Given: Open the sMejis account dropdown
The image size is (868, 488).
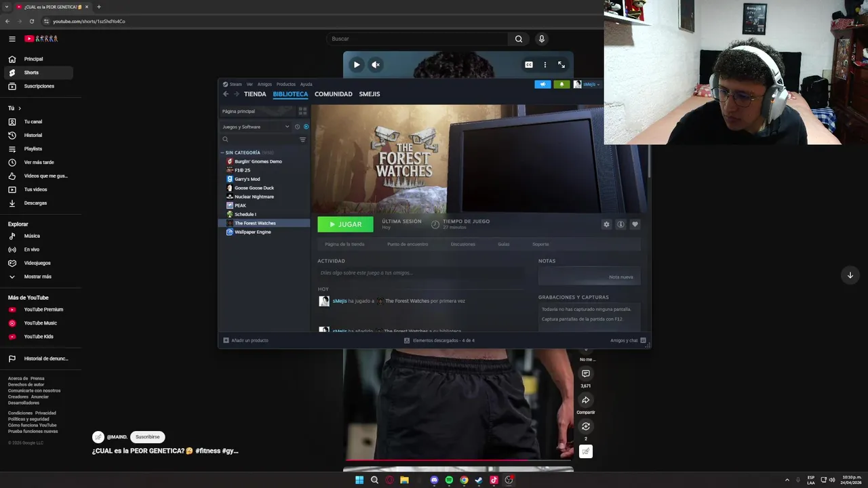Looking at the screenshot, I should [x=587, y=84].
